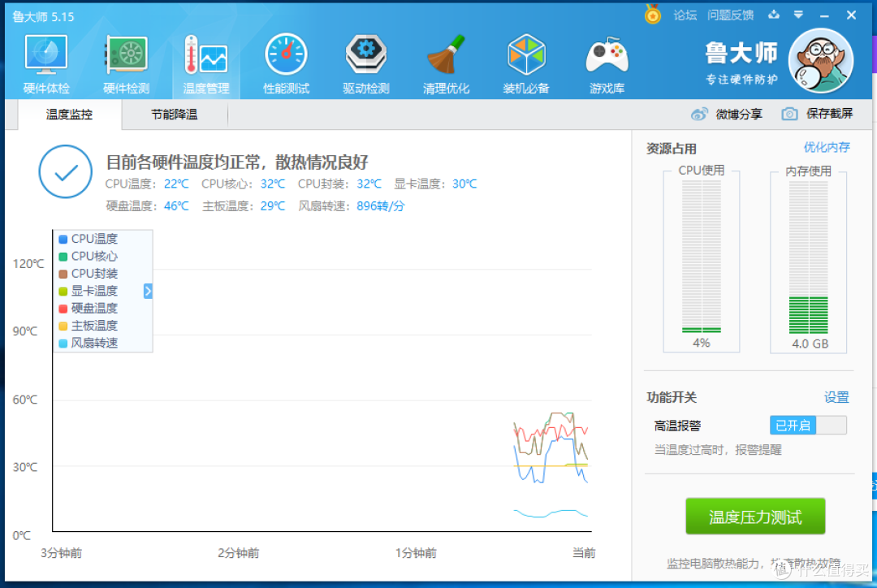The width and height of the screenshot is (877, 588).
Task: Click the CPU封装 32℃ reading
Action: click(x=339, y=184)
